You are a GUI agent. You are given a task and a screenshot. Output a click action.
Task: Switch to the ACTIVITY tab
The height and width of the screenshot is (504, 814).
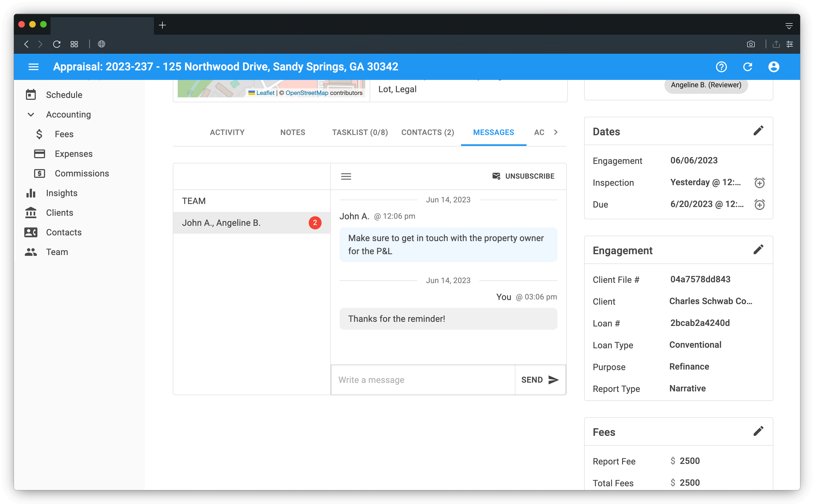tap(227, 132)
